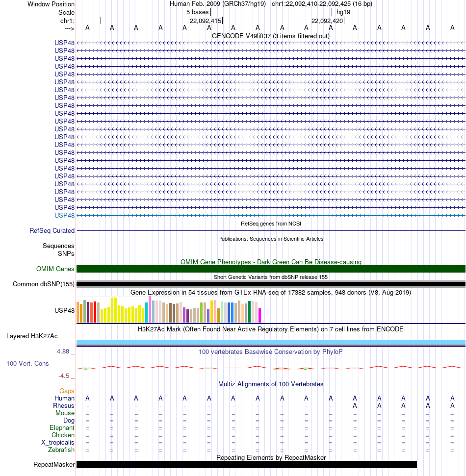466x476 pixels.
Task: Click the light blue H3K27Ac signal band
Action: click(x=271, y=343)
